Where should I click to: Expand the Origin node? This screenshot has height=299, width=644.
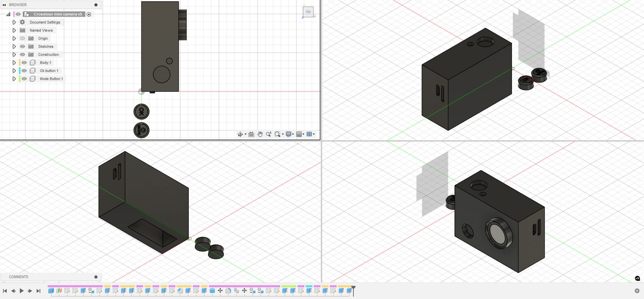coord(14,38)
